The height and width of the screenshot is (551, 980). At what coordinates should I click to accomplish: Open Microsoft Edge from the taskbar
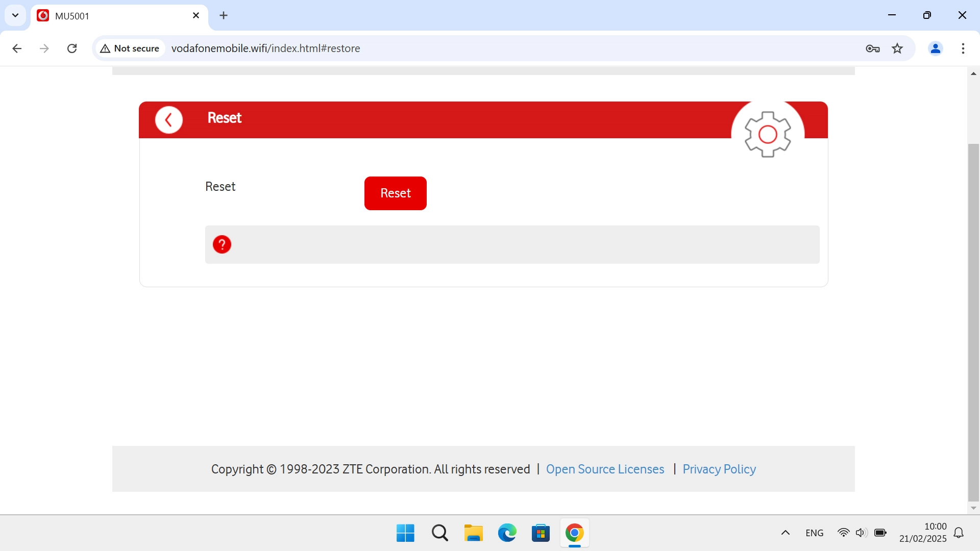point(507,533)
